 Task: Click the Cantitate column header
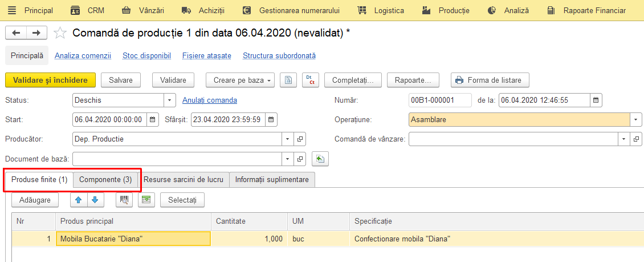coord(249,221)
